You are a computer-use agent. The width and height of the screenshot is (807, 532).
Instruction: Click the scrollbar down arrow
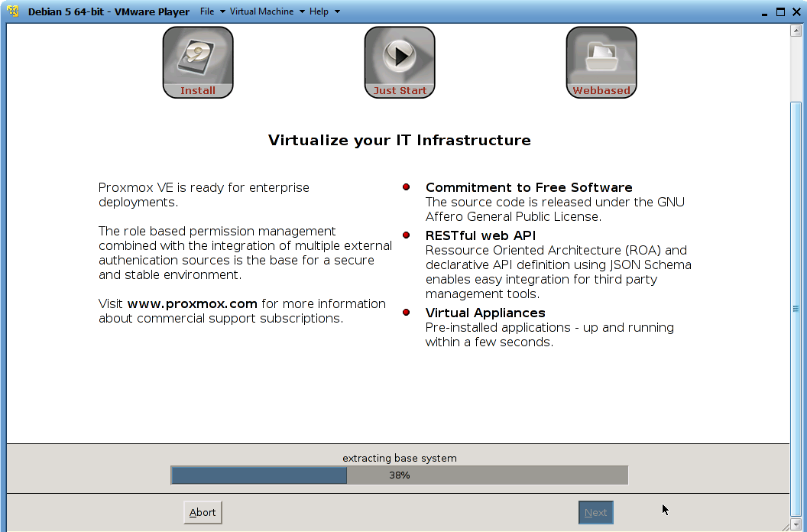796,524
